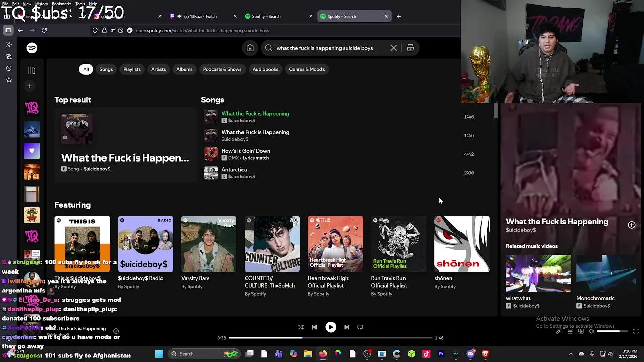
Task: Seek within the playback progress bar
Action: coord(331,338)
